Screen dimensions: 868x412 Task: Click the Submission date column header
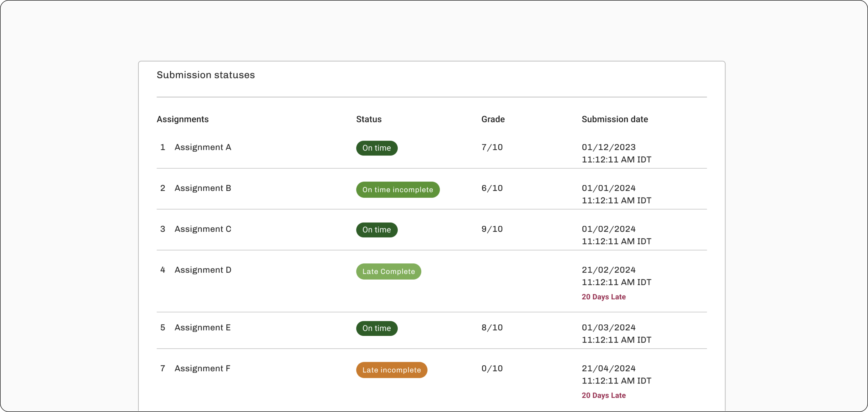[615, 119]
